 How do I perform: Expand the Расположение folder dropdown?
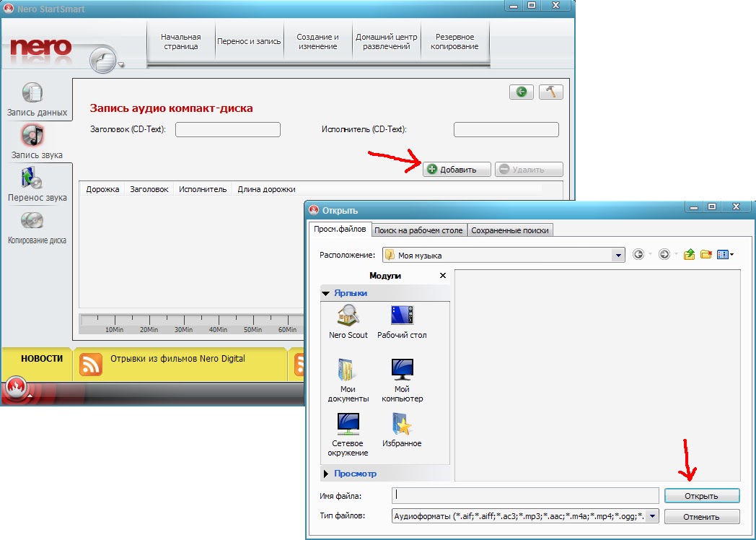tap(618, 256)
